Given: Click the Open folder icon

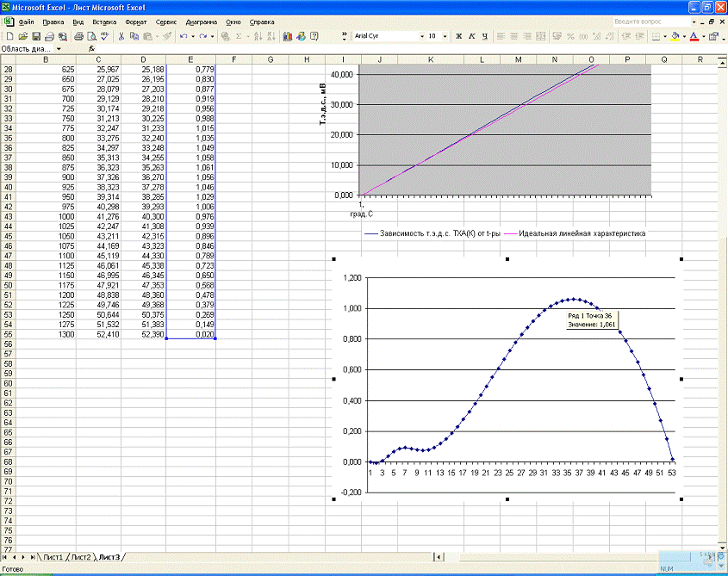Looking at the screenshot, I should tap(23, 37).
